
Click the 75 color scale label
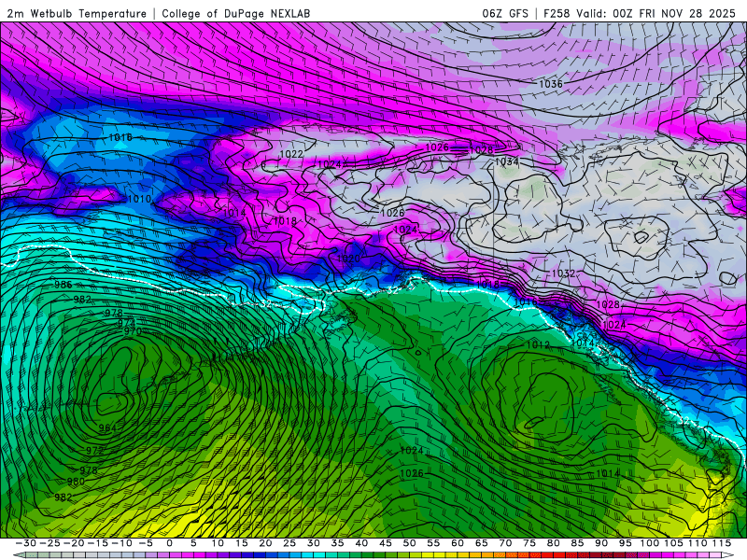pyautogui.click(x=529, y=543)
